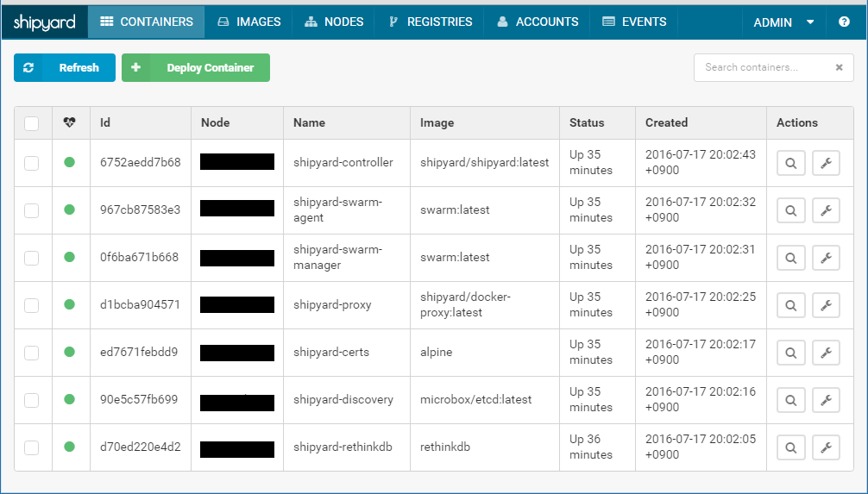Click the Shipyard logo
The image size is (868, 494).
click(x=44, y=22)
